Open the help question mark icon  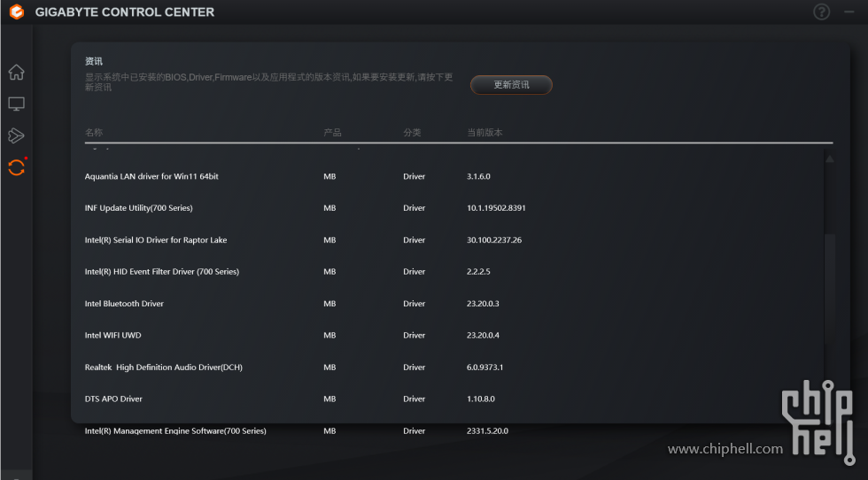(x=822, y=12)
